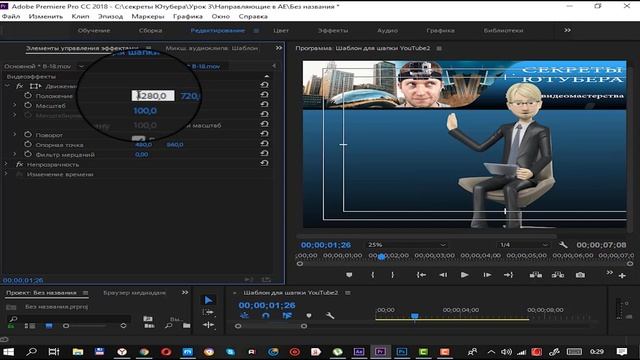Set Mark Out point
Viewport: 640px width, 360px height.
click(393, 275)
